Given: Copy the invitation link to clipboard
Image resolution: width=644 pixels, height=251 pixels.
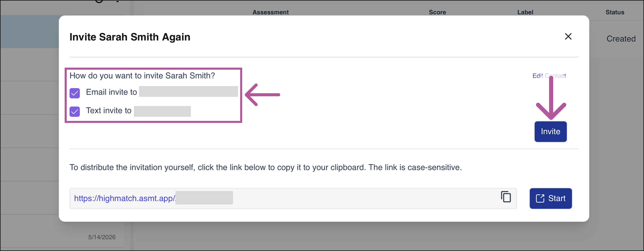Looking at the screenshot, I should (x=506, y=197).
